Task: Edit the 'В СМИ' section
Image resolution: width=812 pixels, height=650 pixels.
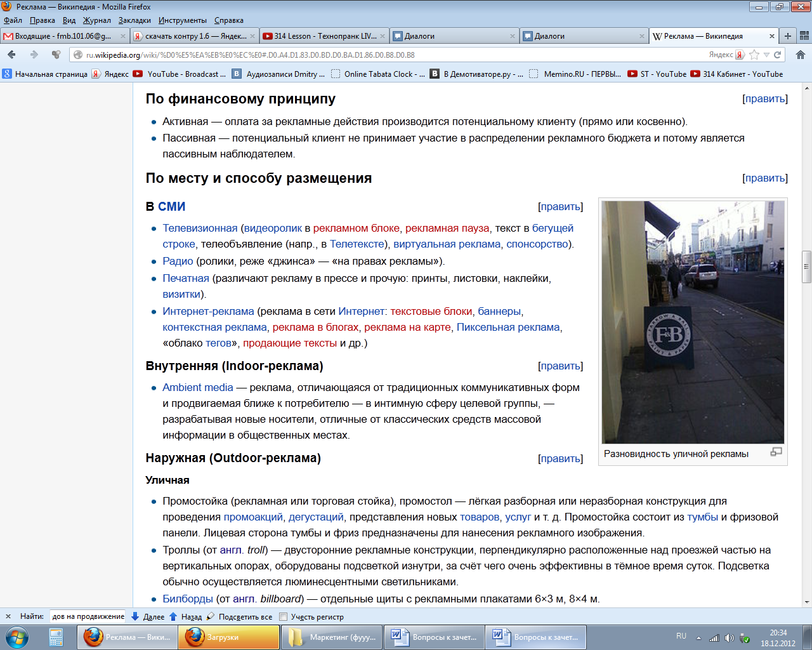Action: pyautogui.click(x=560, y=207)
